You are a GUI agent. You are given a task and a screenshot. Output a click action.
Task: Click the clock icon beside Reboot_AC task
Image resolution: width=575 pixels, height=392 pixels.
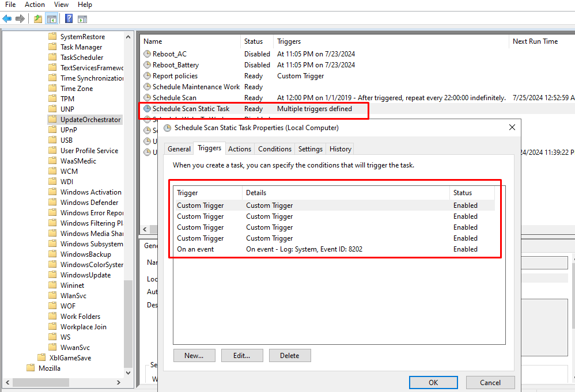pyautogui.click(x=147, y=54)
